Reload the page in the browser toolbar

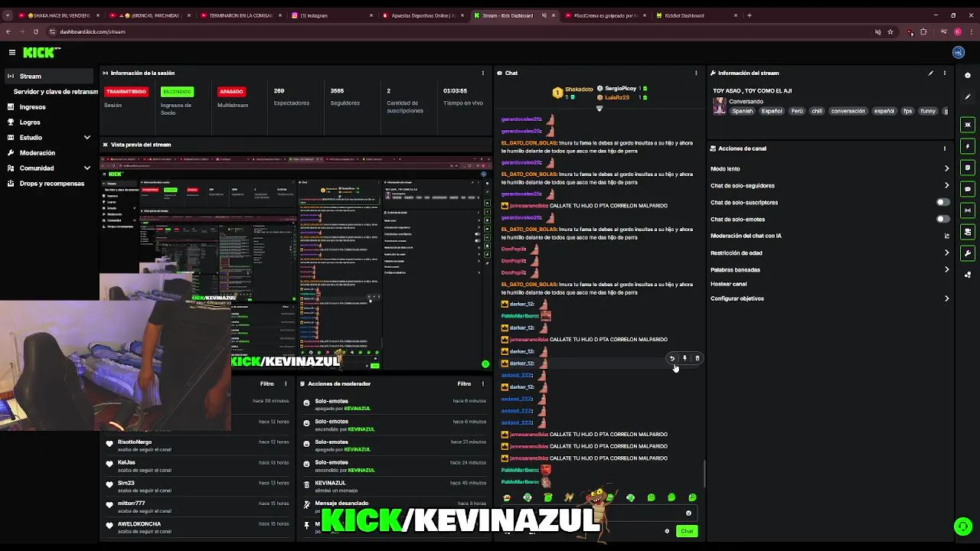35,32
